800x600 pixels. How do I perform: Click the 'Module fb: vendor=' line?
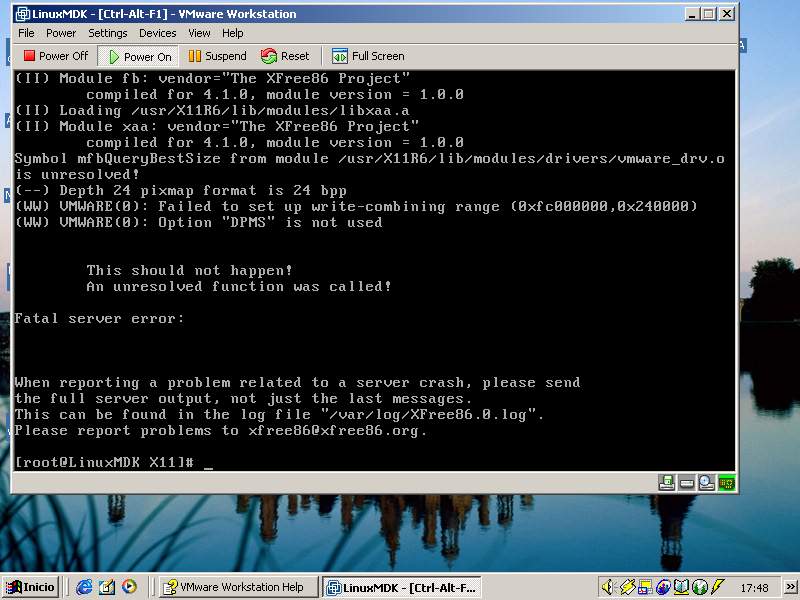click(212, 79)
